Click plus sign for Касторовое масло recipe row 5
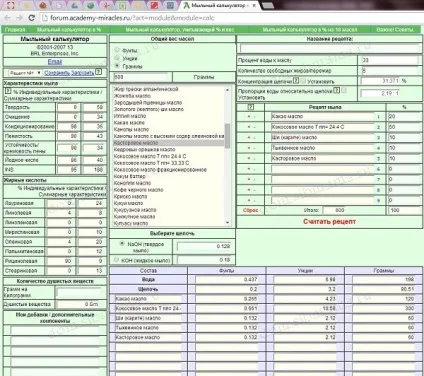424x376 pixels. [249, 159]
